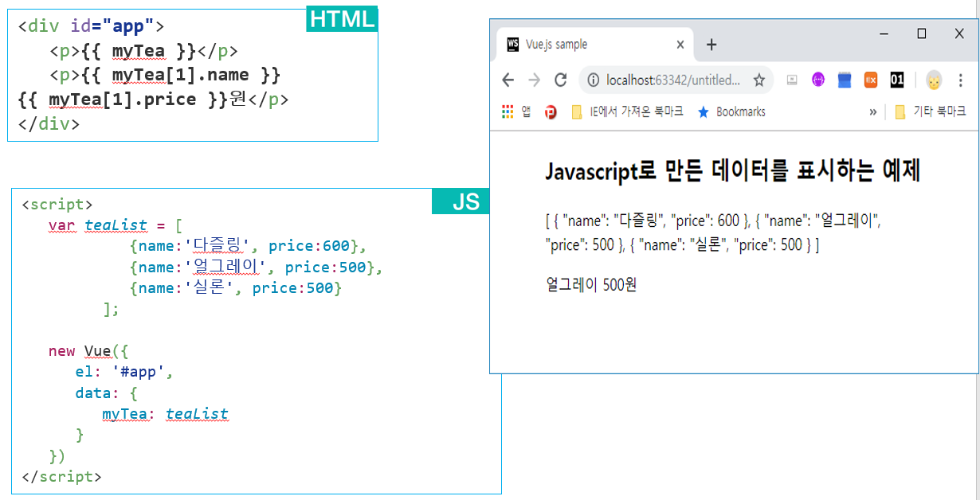
Task: Open the purple circular extension icon
Action: pyautogui.click(x=818, y=80)
